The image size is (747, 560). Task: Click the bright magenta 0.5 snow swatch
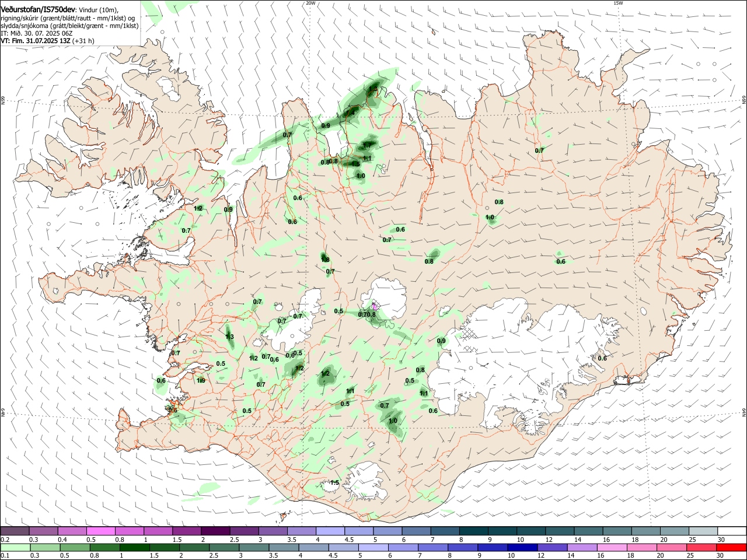tap(100, 531)
